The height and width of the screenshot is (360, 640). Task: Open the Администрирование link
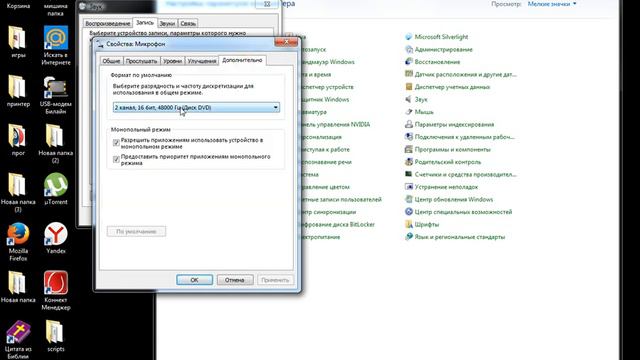click(443, 49)
